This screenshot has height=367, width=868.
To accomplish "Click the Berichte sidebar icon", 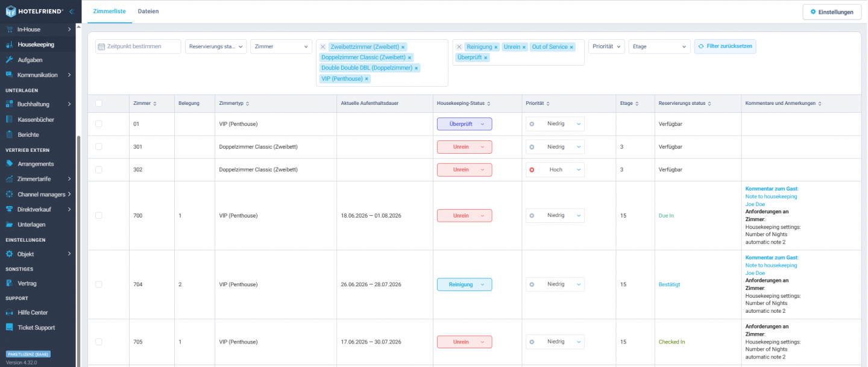I will click(x=9, y=134).
